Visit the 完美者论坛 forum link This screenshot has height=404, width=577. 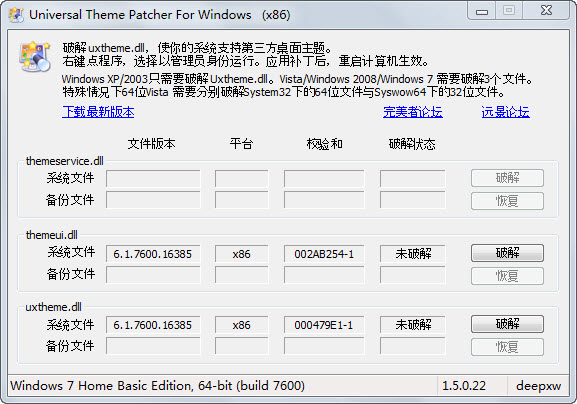pyautogui.click(x=413, y=112)
